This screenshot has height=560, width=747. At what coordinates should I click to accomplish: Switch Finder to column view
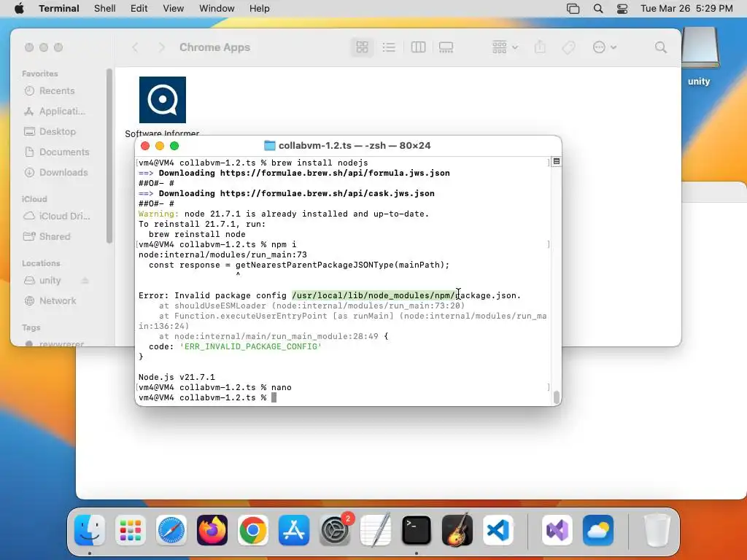tap(418, 47)
